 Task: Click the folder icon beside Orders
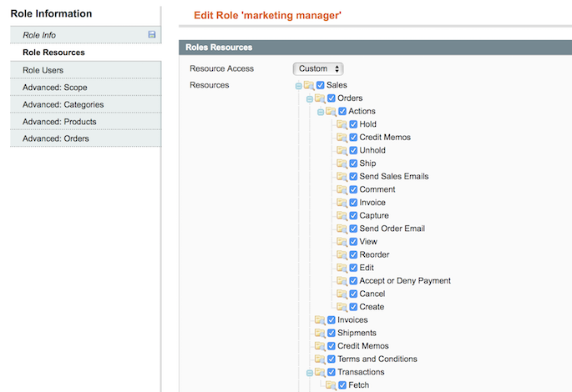[x=319, y=98]
